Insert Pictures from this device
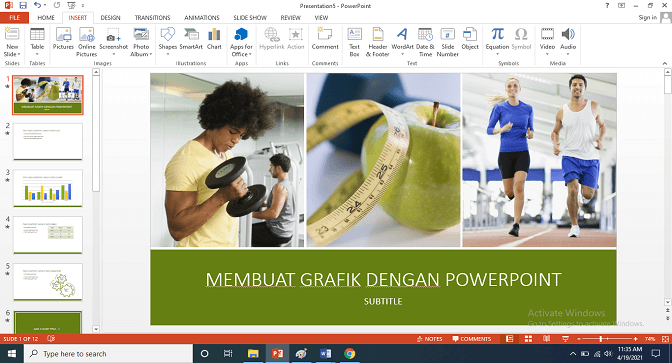Screen dimensions: 672x363 click(63, 39)
